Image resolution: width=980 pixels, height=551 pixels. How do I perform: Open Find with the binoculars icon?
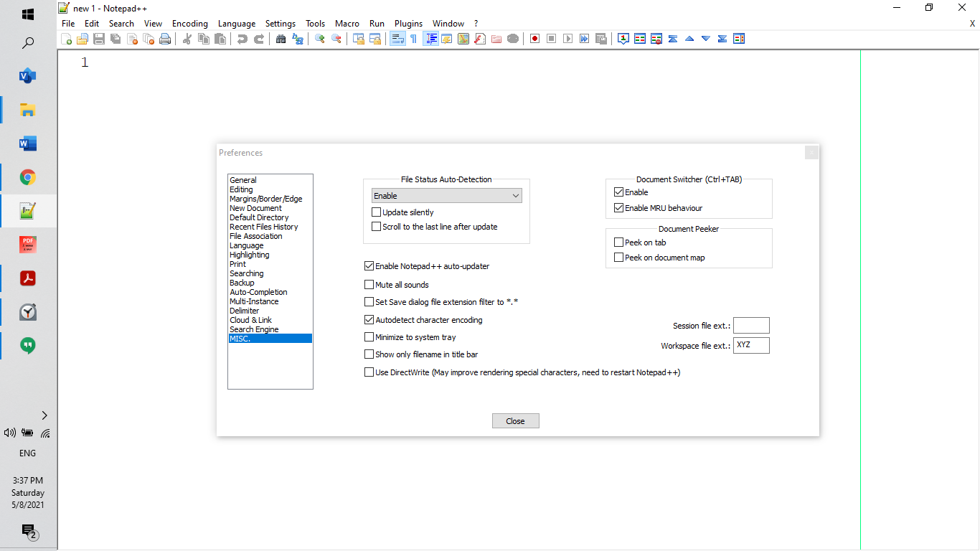point(281,39)
